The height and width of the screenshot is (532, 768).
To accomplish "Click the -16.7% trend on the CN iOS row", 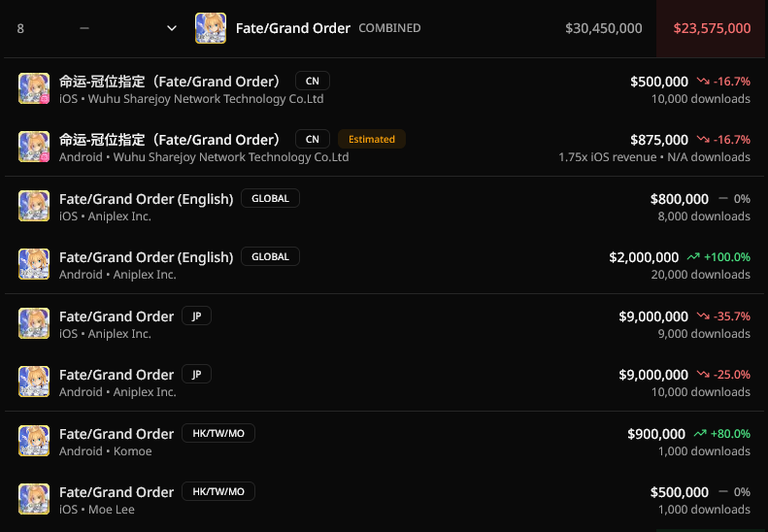I will 724,82.
